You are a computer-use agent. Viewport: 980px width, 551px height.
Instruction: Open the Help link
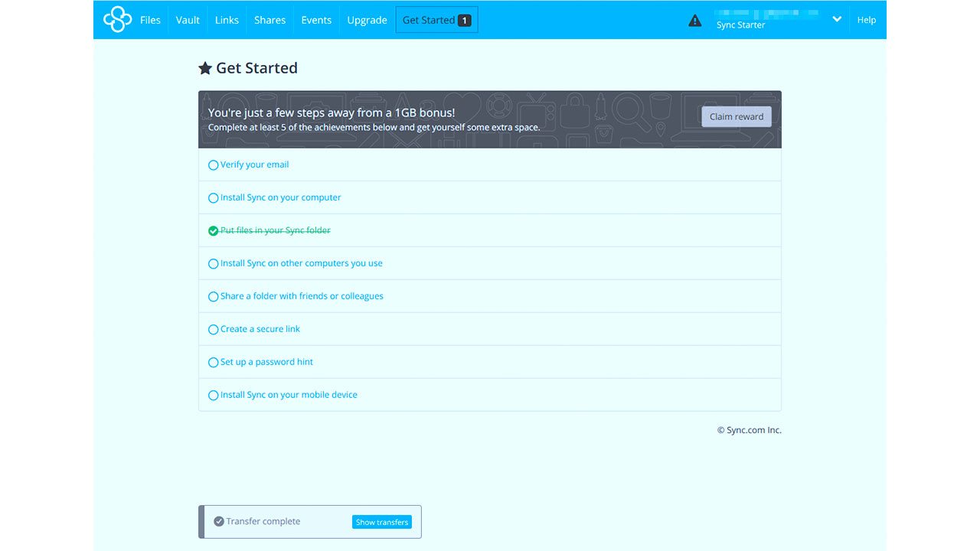[866, 20]
